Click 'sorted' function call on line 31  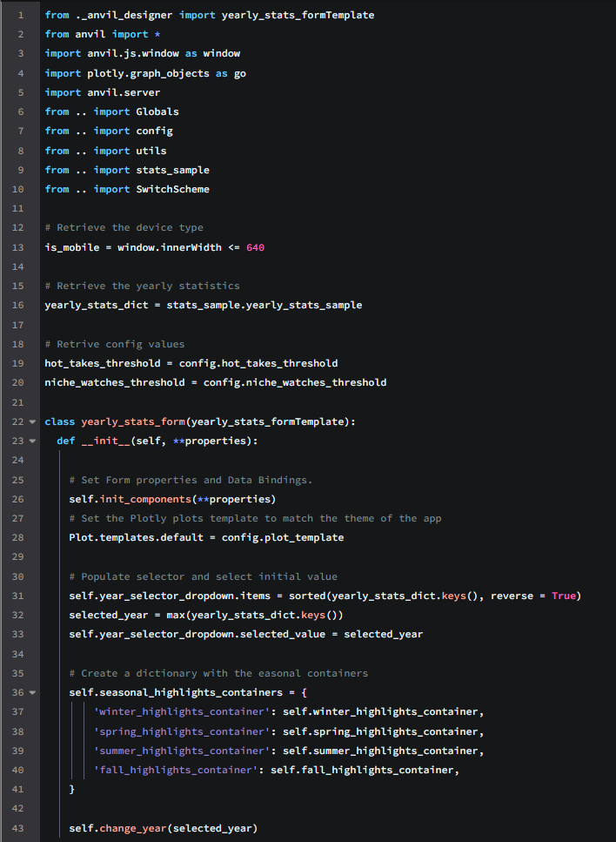click(307, 596)
